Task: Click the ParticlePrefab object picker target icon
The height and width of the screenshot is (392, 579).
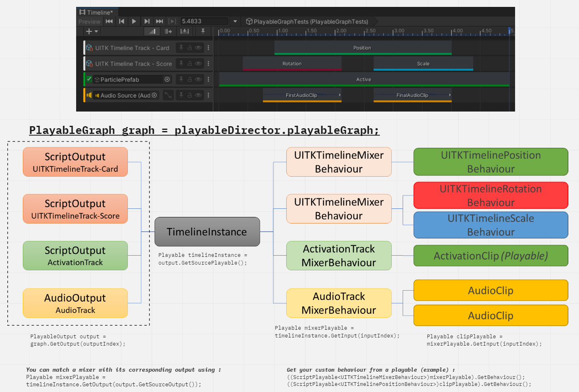Action: [167, 79]
